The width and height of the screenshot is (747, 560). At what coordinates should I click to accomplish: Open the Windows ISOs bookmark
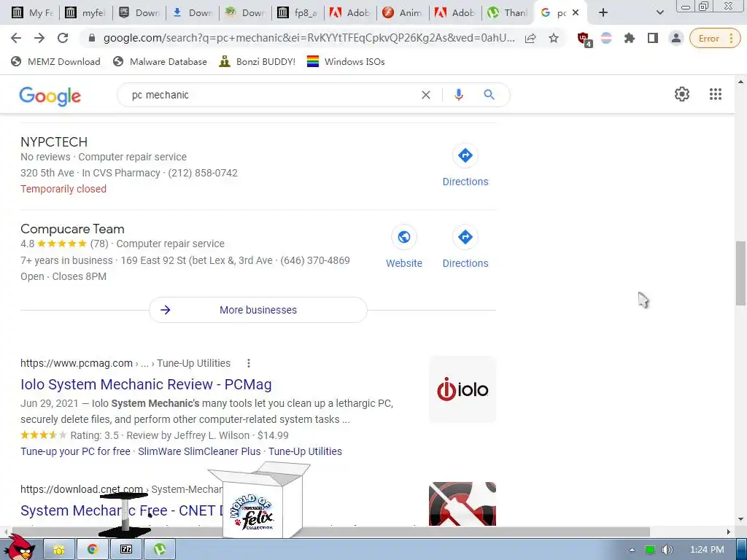pyautogui.click(x=346, y=61)
